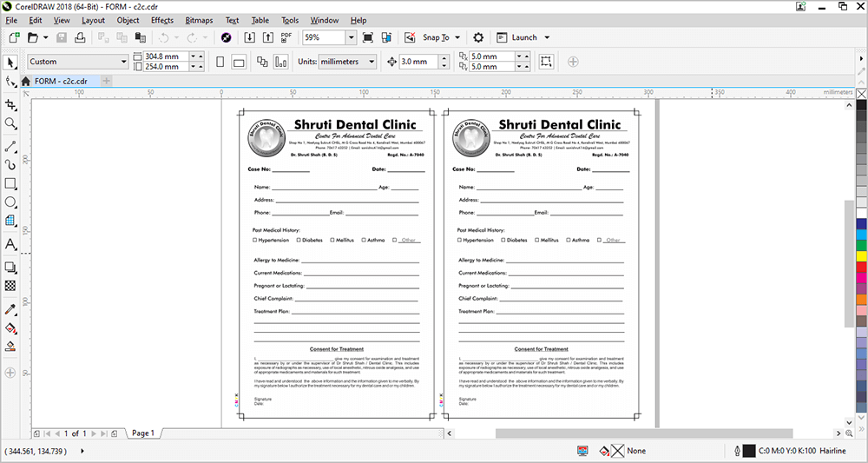Viewport: 868px width, 463px height.
Task: Increase page width with stepper
Action: [x=201, y=56]
